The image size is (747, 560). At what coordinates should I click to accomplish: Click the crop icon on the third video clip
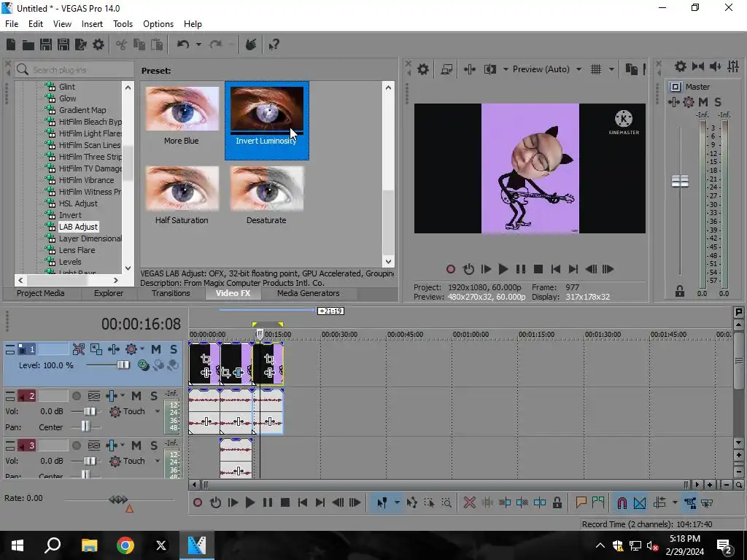pyautogui.click(x=269, y=359)
